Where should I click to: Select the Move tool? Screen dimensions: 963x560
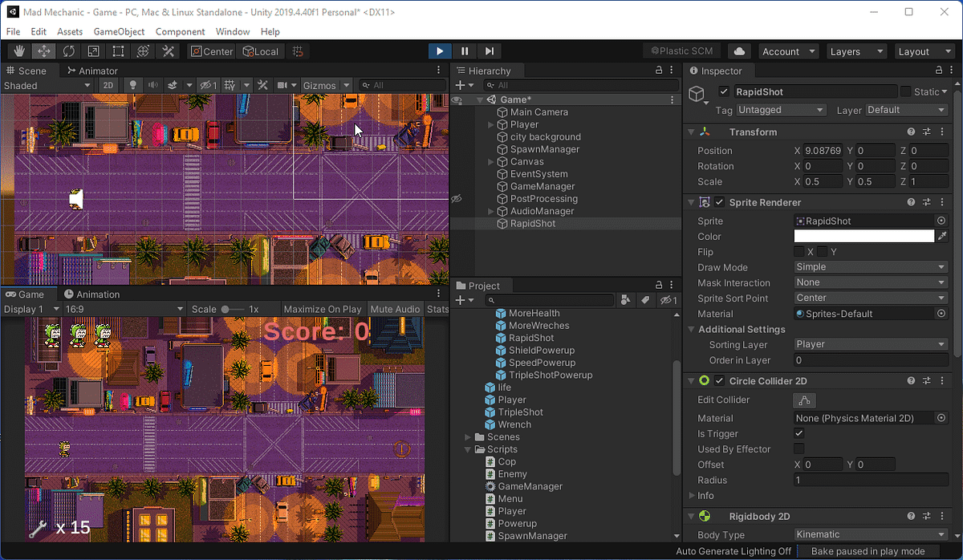point(43,51)
